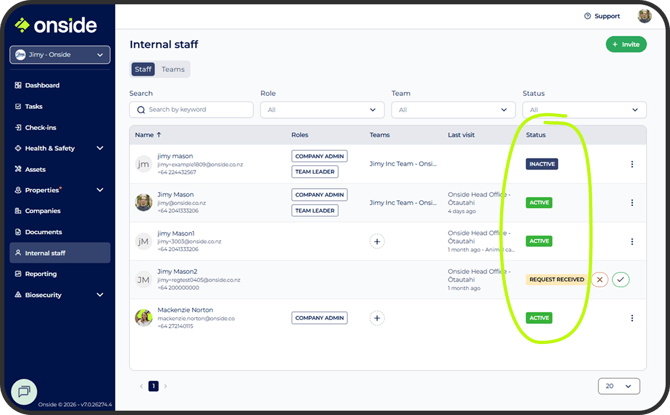
Task: Expand the Biosecurity menu
Action: click(59, 294)
